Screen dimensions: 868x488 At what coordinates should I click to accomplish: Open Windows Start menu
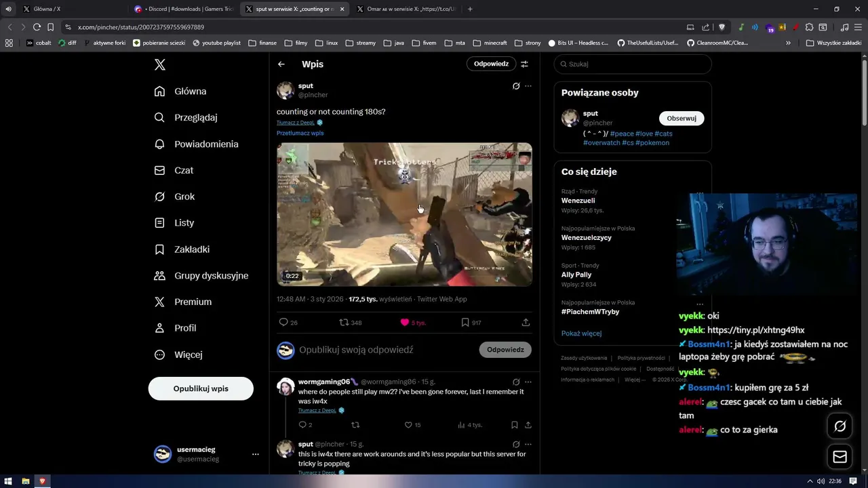[x=9, y=481]
